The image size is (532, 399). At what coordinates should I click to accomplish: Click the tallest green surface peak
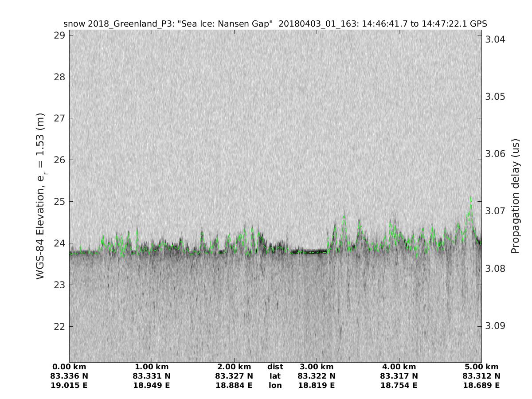pyautogui.click(x=470, y=198)
